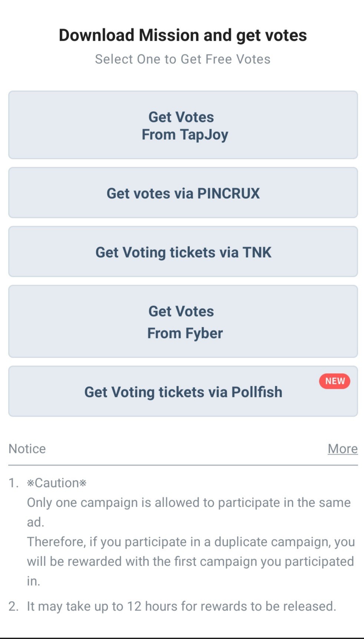Image resolution: width=364 pixels, height=639 pixels.
Task: Tap the reference mark before Caution
Action: coord(31,483)
